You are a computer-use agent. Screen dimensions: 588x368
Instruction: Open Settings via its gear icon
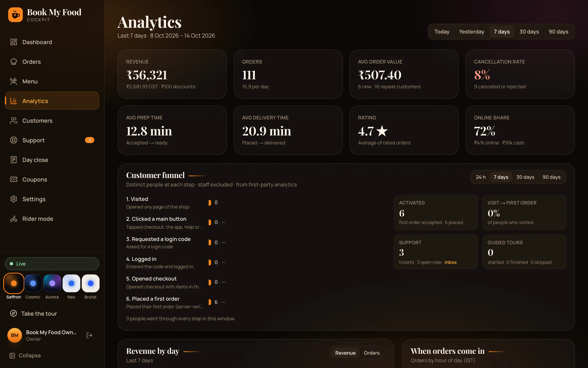click(x=14, y=199)
